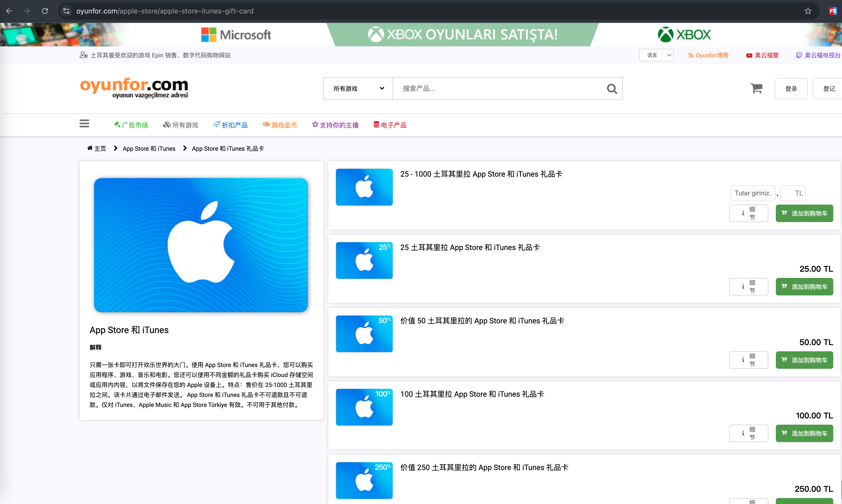Open the 奥云福电视台 Twitch link
The image size is (842, 504).
[x=818, y=55]
